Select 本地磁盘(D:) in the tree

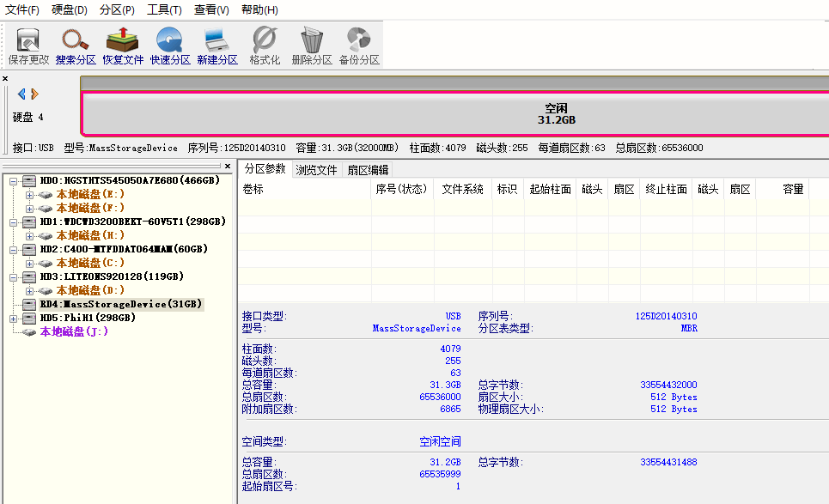coord(90,290)
